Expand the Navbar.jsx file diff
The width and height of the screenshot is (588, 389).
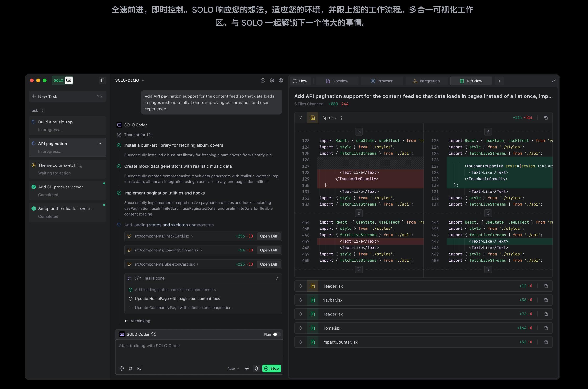pyautogui.click(x=301, y=300)
